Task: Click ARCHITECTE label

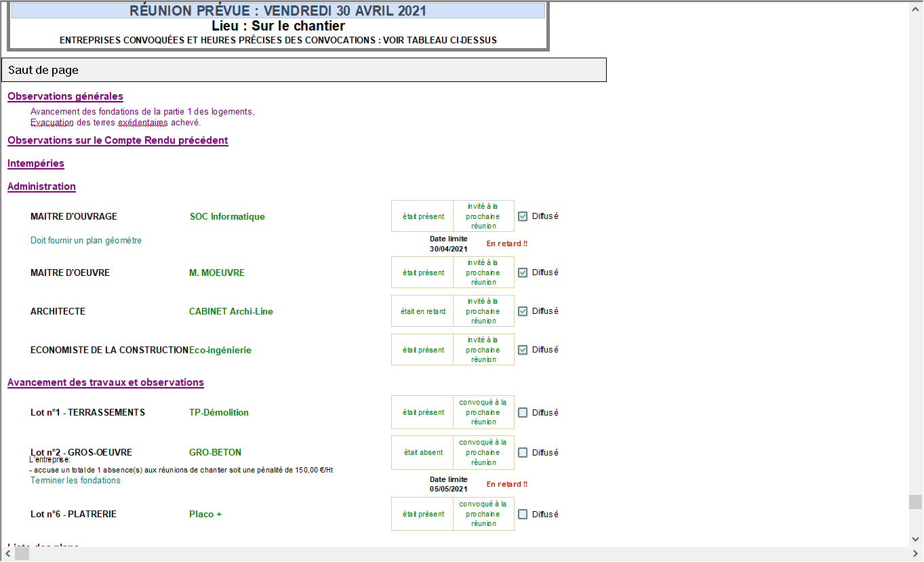Action: tap(58, 311)
